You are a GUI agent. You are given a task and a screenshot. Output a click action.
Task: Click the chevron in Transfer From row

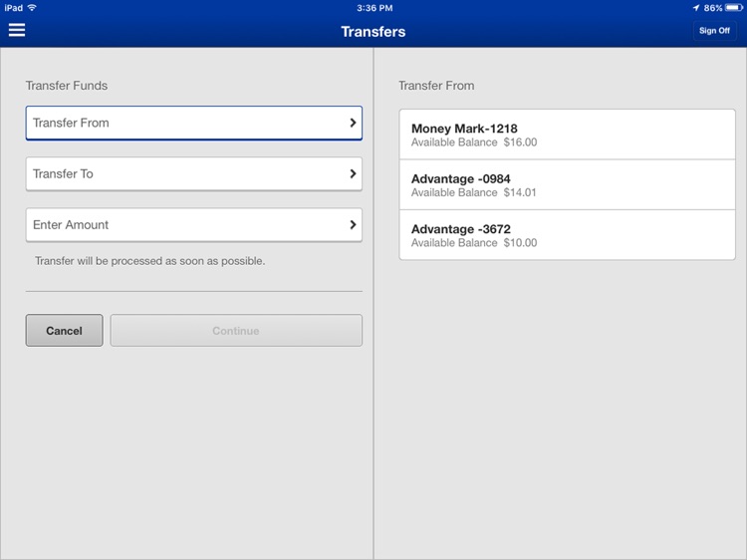353,123
